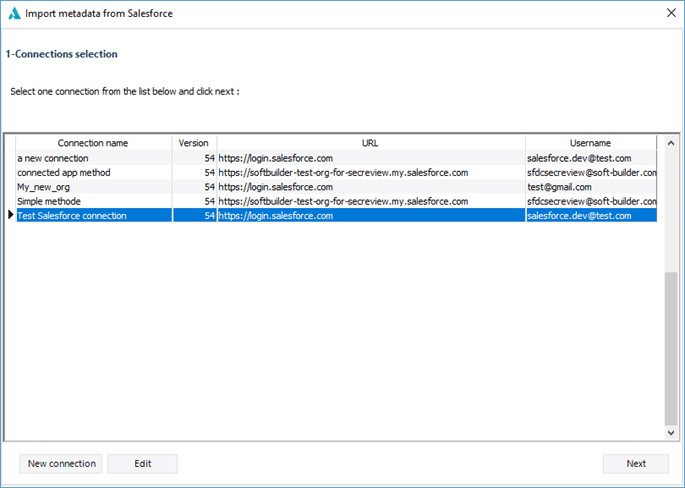This screenshot has height=488, width=685.
Task: Click the test@gmail.com username cell
Action: pyautogui.click(x=590, y=187)
